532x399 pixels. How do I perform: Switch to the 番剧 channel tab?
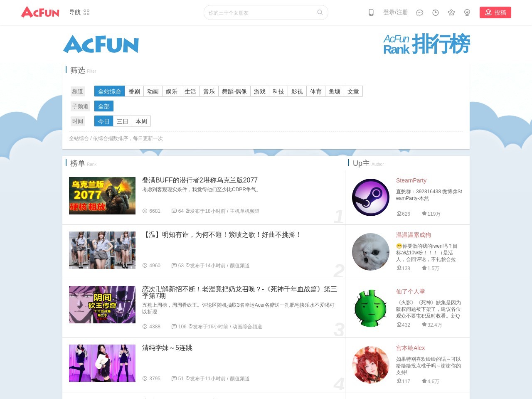(x=134, y=91)
